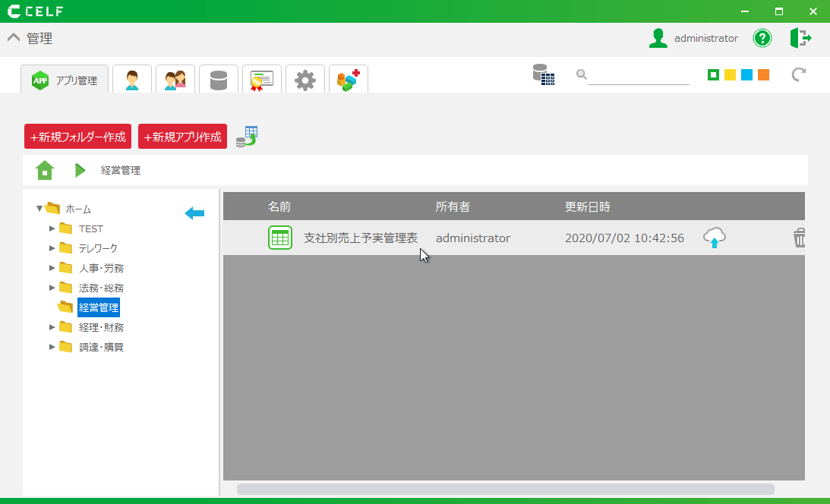Open the gear settings tab
Image resolution: width=830 pixels, height=504 pixels.
point(305,80)
